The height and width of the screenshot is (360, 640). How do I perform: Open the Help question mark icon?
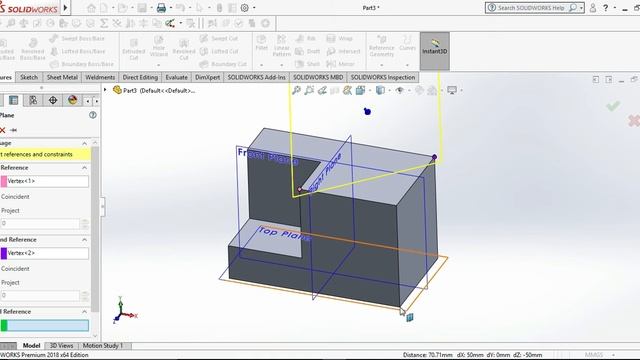606,8
